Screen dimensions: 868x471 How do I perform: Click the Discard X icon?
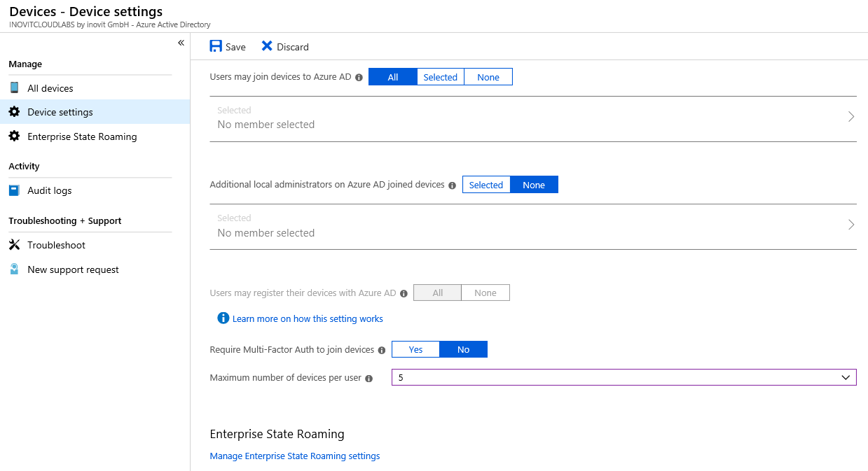point(267,46)
